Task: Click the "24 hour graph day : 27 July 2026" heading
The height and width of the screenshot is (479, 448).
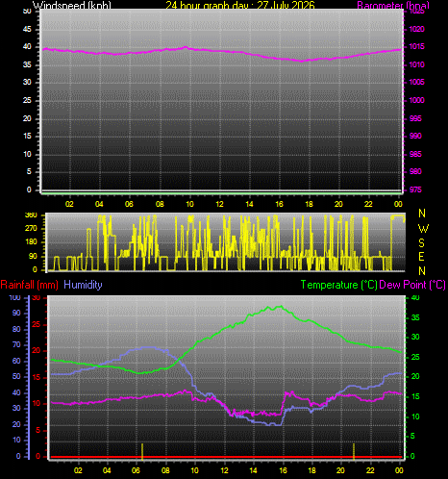Action: (240, 5)
